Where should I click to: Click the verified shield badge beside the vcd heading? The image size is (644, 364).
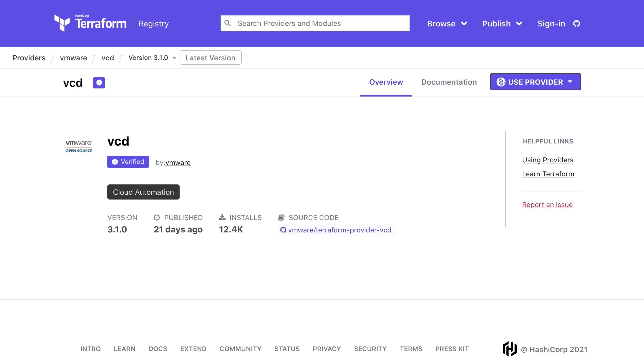point(99,83)
